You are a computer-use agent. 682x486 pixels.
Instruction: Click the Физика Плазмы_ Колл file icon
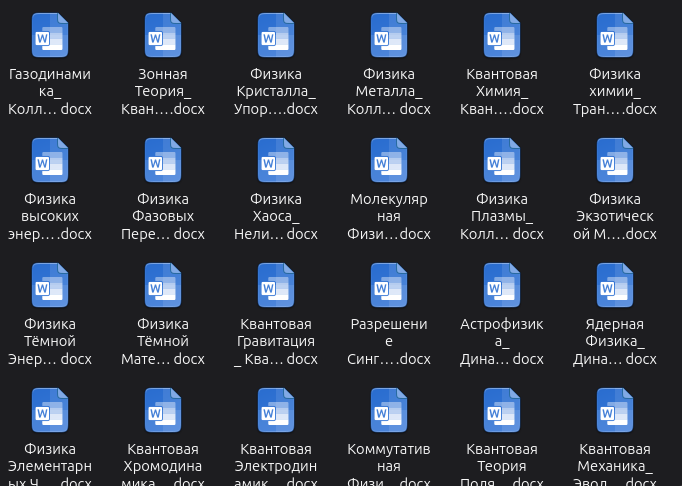pyautogui.click(x=502, y=160)
